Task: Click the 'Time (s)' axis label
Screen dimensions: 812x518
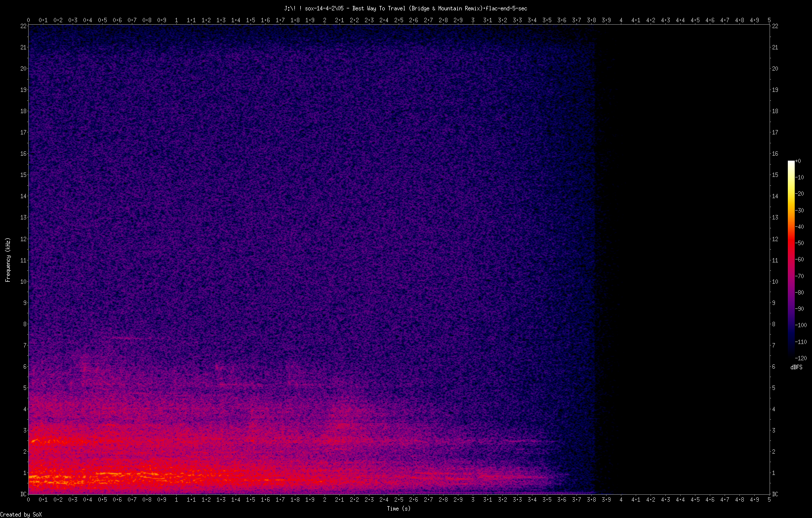Action: point(399,509)
